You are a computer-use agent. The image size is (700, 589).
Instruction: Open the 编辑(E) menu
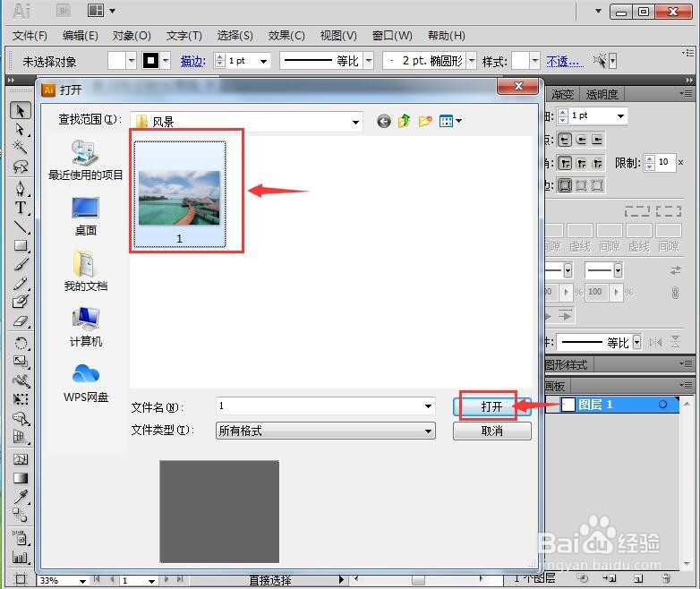(x=80, y=35)
